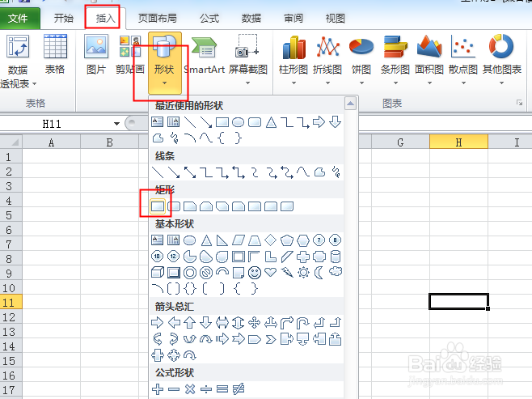Open the 剪贴画 (Clip Art) pane
The width and height of the screenshot is (532, 399).
tap(130, 54)
